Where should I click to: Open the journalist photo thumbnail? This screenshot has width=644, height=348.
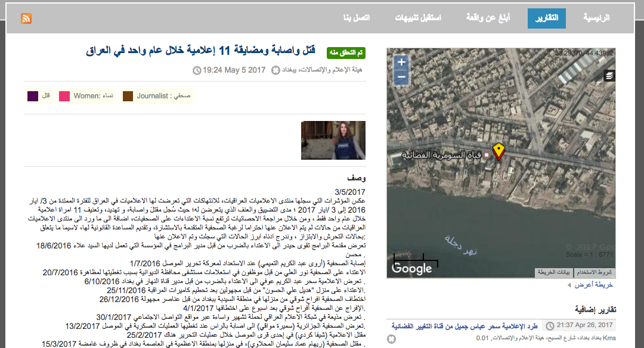(x=333, y=141)
